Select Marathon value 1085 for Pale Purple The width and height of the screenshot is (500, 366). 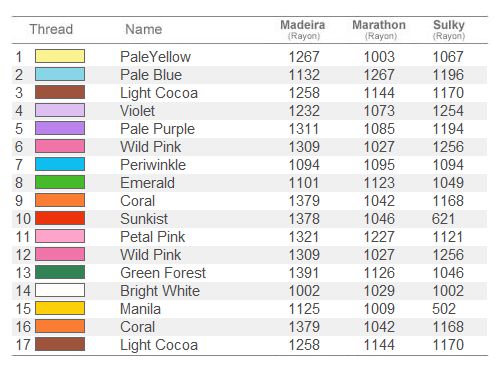[379, 129]
